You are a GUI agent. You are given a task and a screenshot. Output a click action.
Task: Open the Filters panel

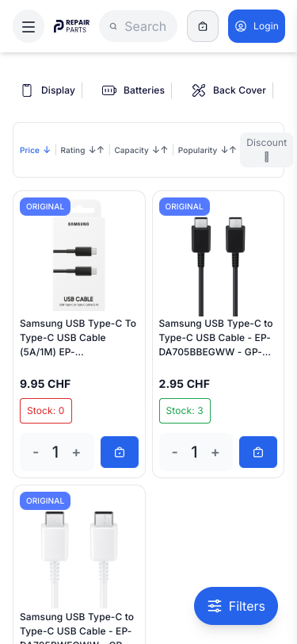236,606
